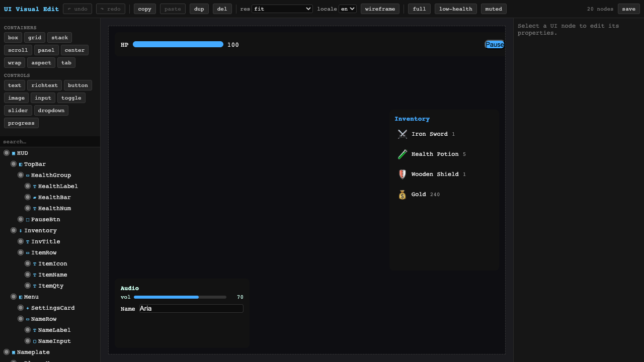Click the NameInput input type icon

click(x=35, y=341)
